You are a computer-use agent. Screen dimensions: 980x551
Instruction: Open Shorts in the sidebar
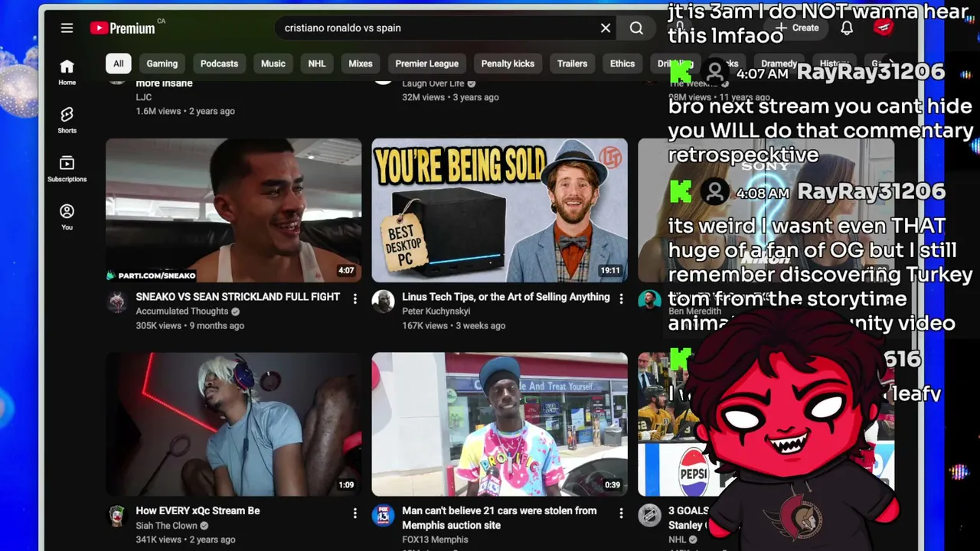coord(67,120)
